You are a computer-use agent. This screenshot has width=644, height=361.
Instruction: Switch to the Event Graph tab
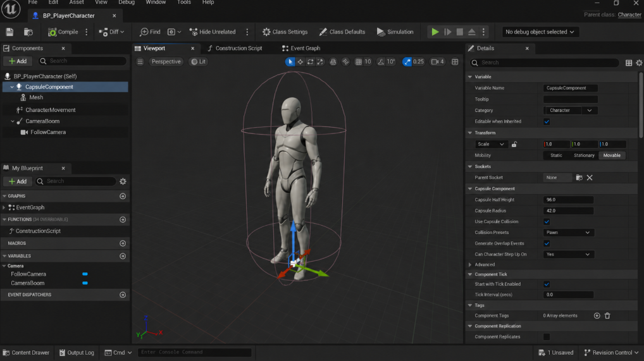(301, 49)
